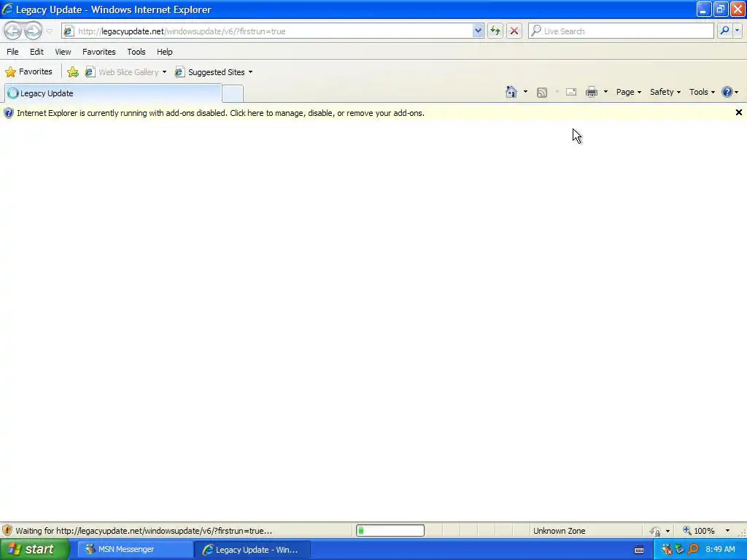Click the 100% zoom level button
The height and width of the screenshot is (560, 747).
[699, 531]
